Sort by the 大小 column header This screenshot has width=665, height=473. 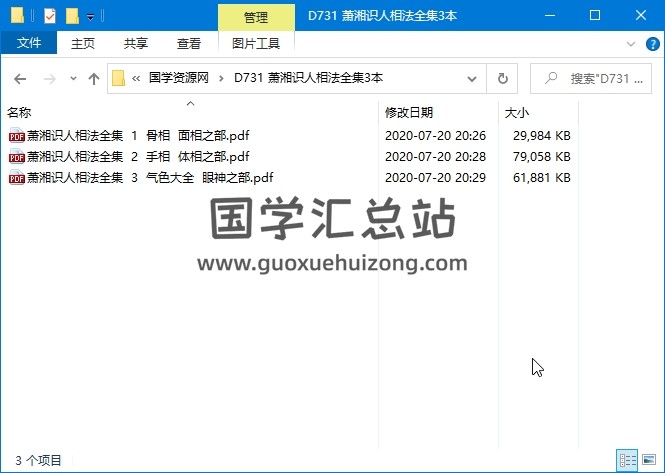517,113
